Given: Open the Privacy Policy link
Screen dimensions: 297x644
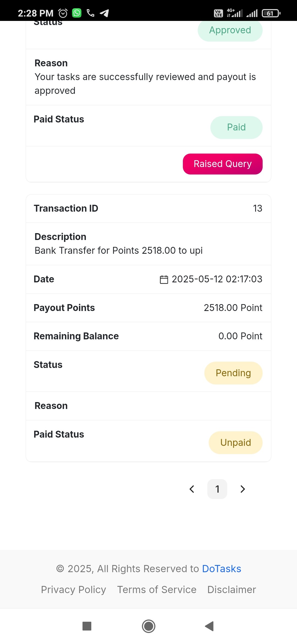Looking at the screenshot, I should tap(73, 590).
